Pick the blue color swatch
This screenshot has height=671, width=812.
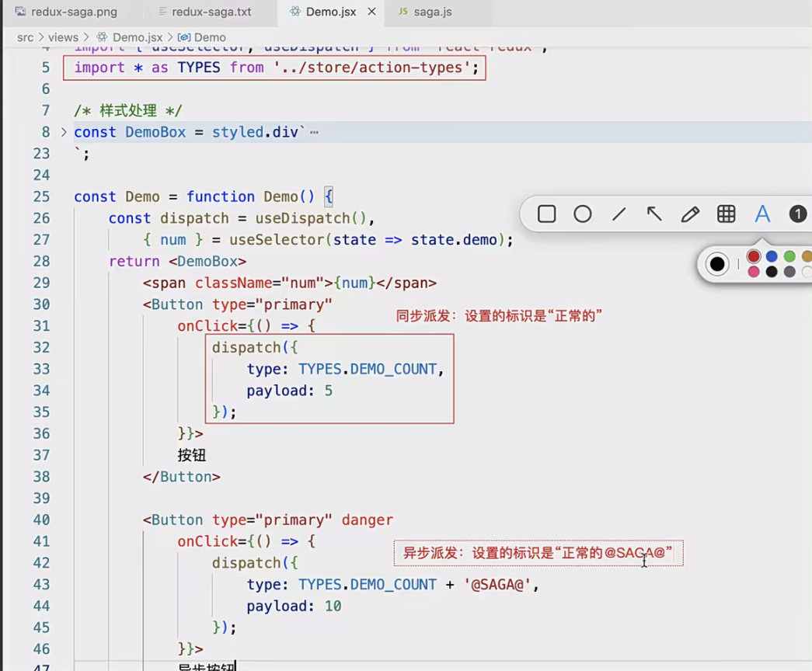(x=772, y=256)
